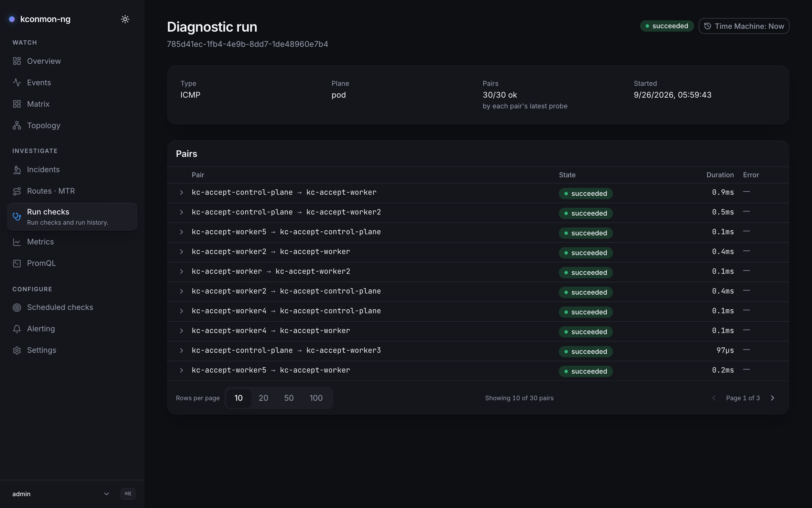Click the Routes · MTR route icon
812x508 pixels.
point(17,191)
